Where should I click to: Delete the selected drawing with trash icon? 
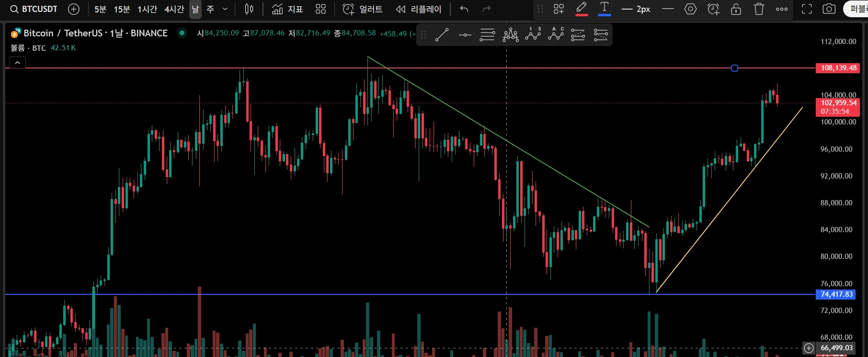coord(759,9)
